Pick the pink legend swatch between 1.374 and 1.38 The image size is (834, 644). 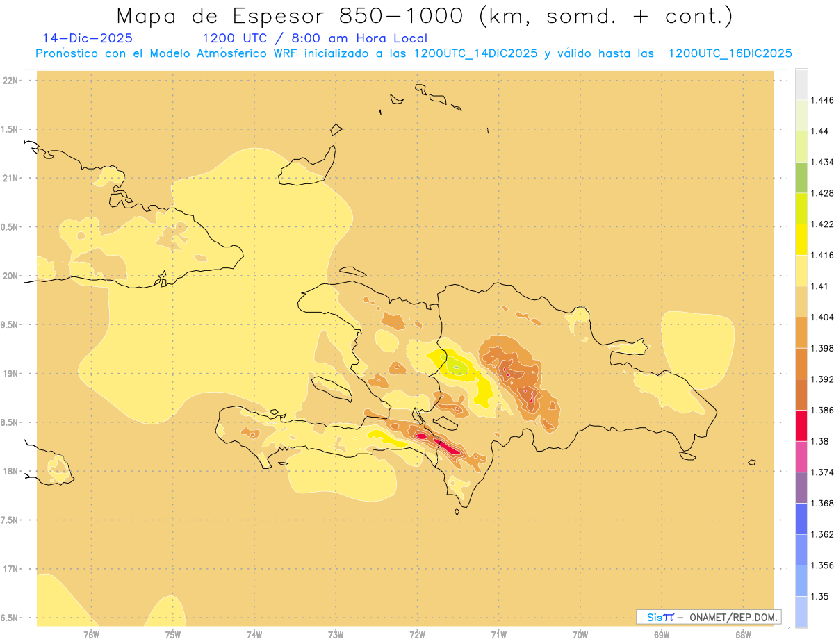[801, 456]
